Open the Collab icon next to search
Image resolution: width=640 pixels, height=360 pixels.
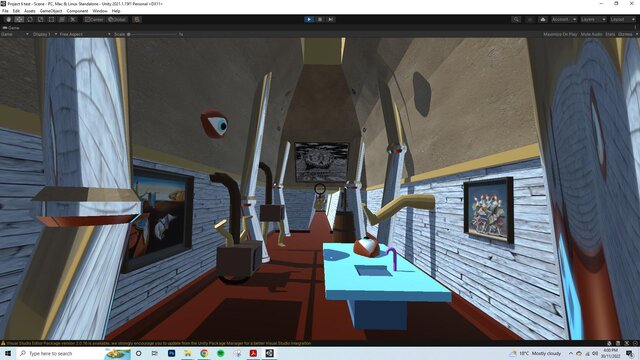coord(530,19)
